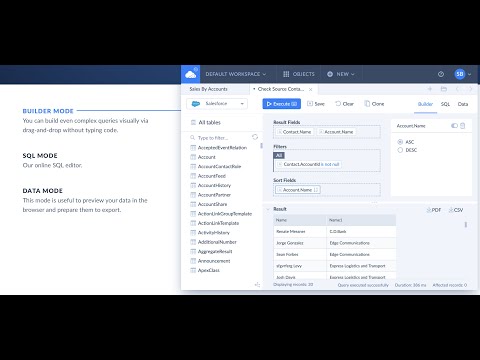Viewport: 480px width, 360px height.
Task: Select the Account table
Action: (207, 157)
